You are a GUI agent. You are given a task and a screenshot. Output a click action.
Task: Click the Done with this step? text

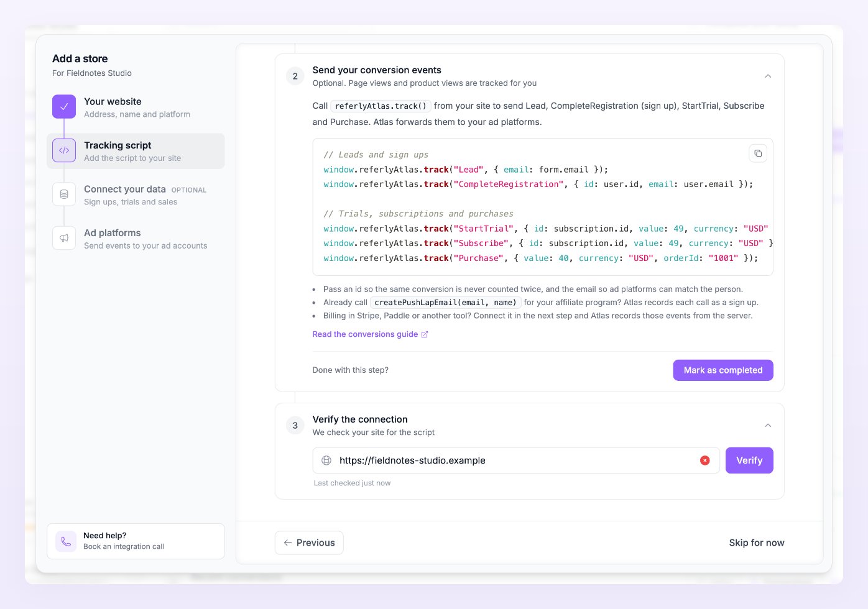coord(350,370)
